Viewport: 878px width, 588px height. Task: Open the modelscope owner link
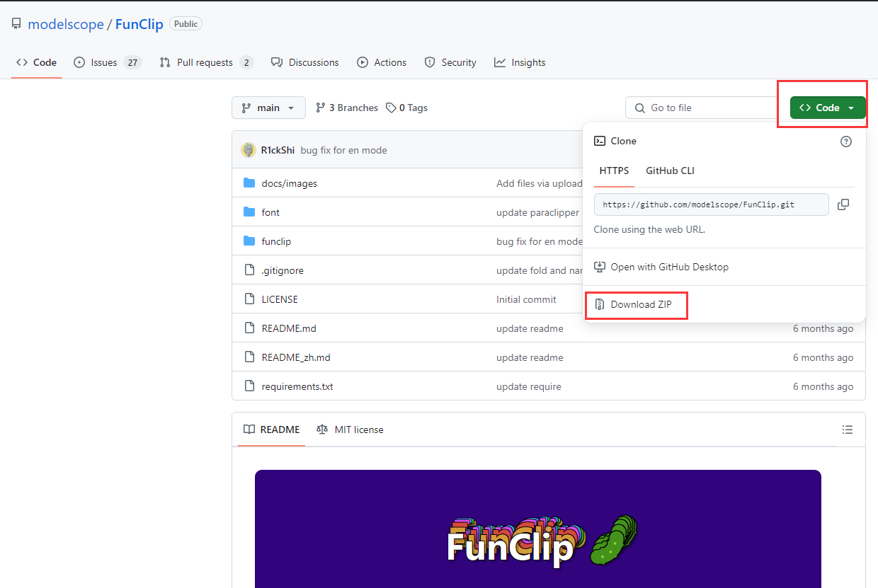pyautogui.click(x=66, y=24)
